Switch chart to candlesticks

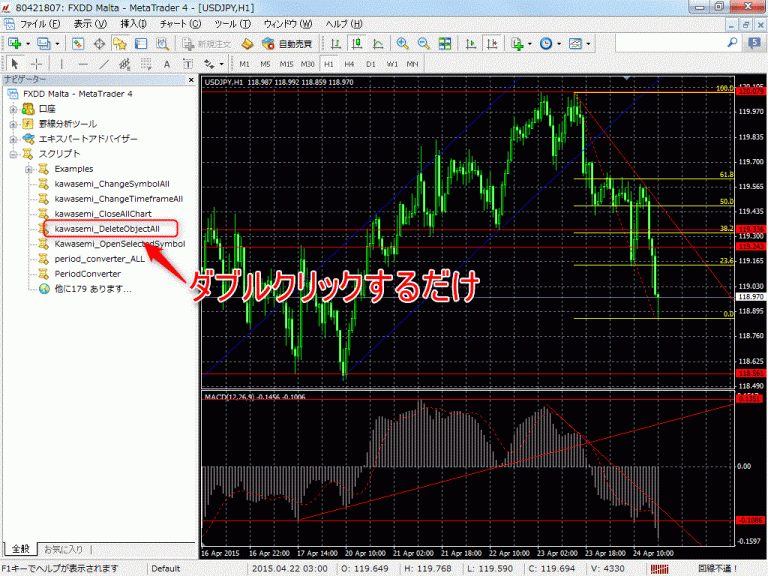357,44
